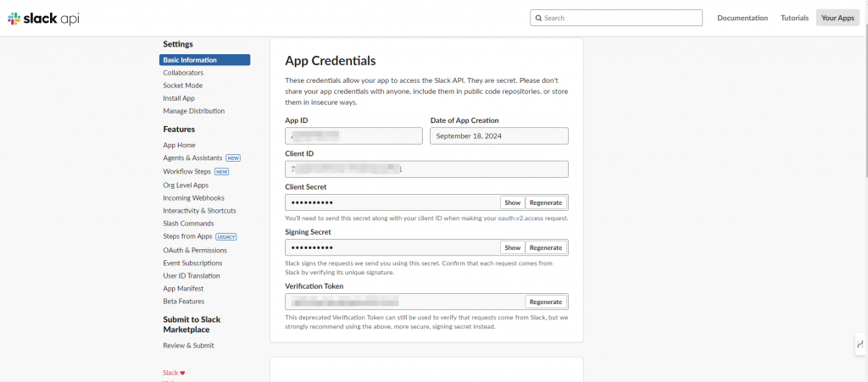
Task: Regenerate the Client Secret
Action: point(545,202)
